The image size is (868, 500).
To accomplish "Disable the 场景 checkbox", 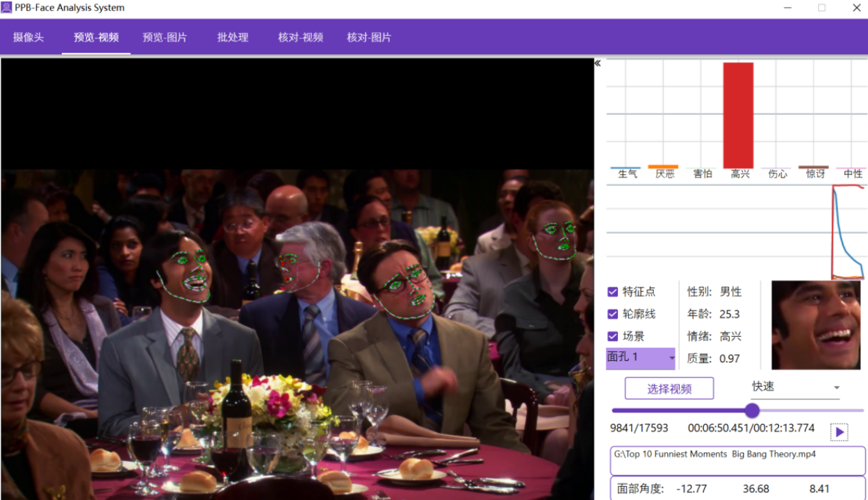I will [x=613, y=337].
